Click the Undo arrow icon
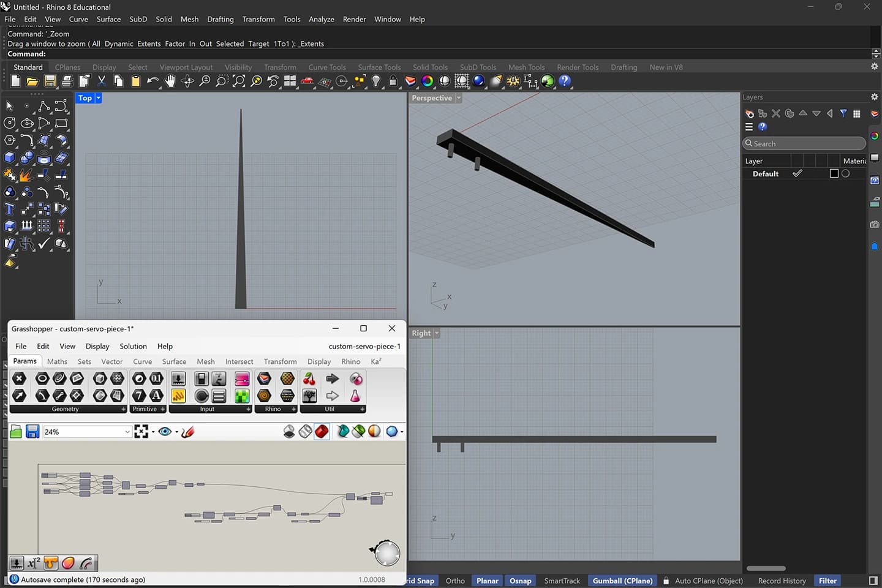The image size is (882, 588). click(x=153, y=81)
